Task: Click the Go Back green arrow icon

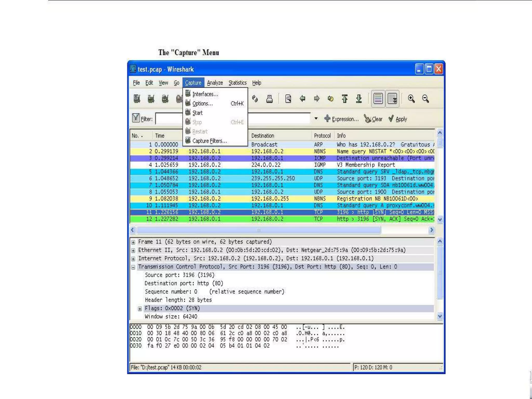Action: [302, 99]
